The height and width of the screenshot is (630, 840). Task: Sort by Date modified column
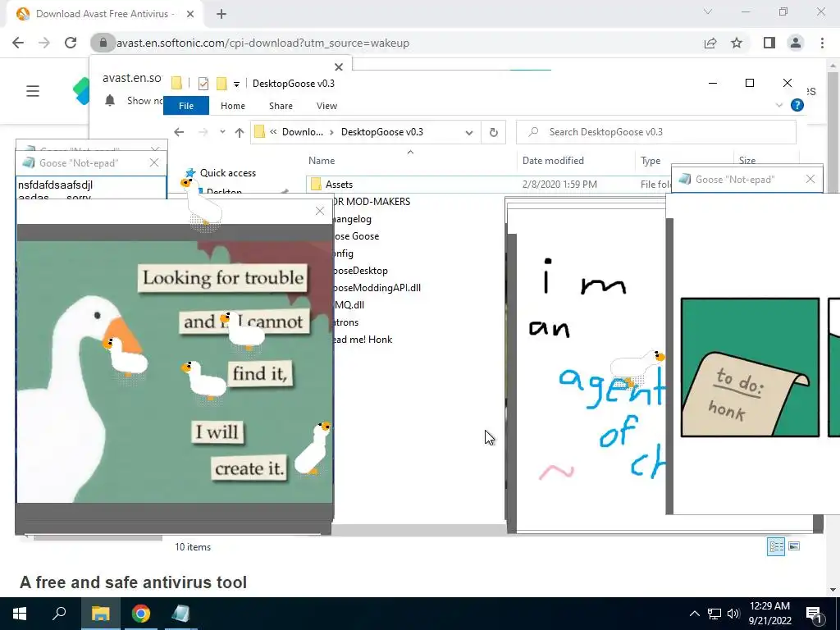pos(553,161)
